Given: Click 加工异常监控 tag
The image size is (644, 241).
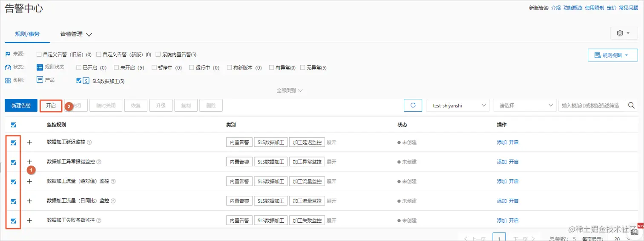Looking at the screenshot, I should coord(307,162).
